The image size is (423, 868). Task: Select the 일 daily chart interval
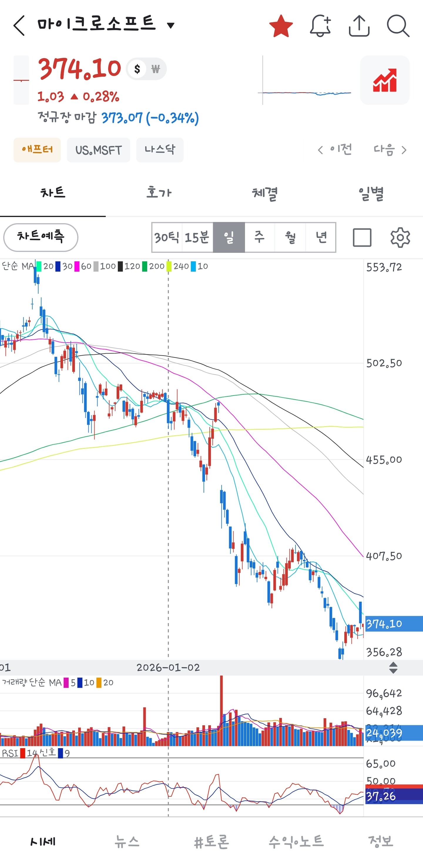[x=229, y=237]
